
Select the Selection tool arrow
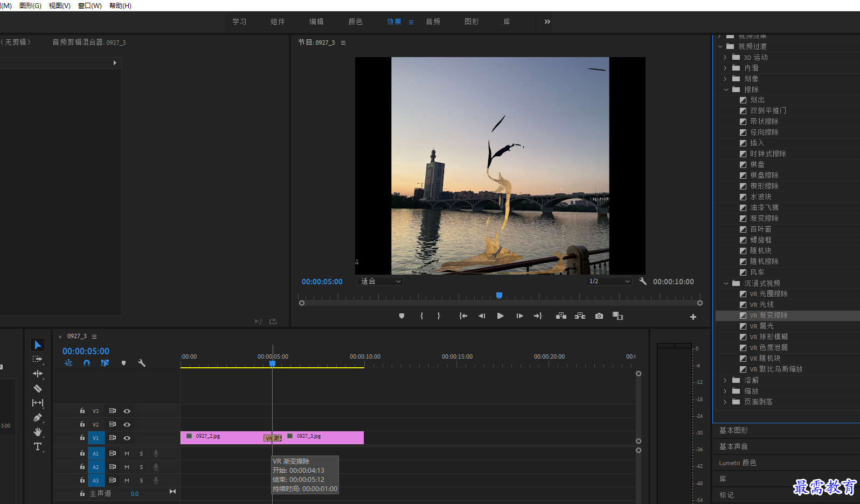point(38,345)
